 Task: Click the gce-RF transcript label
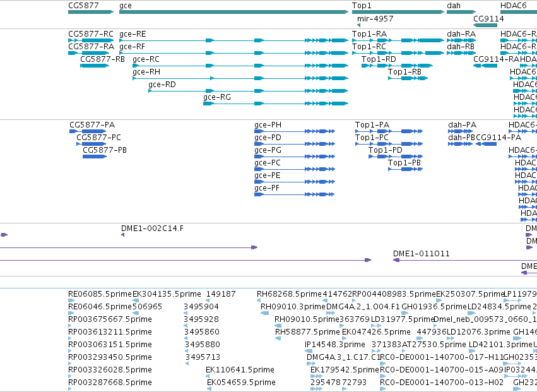click(132, 47)
